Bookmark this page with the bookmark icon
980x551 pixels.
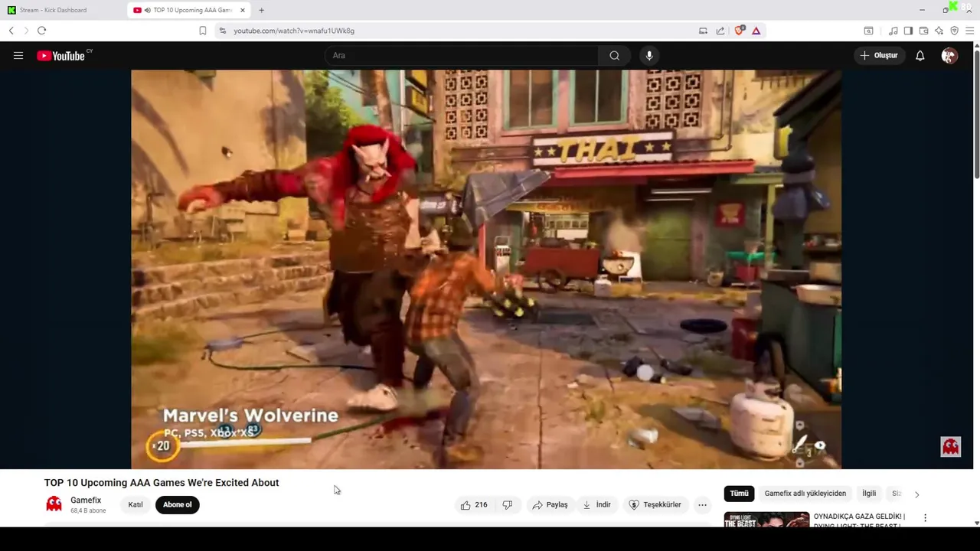[202, 31]
